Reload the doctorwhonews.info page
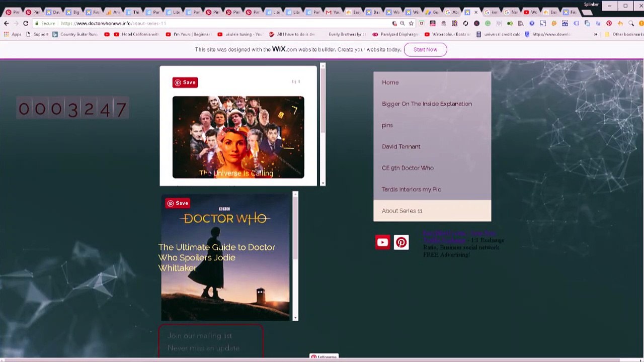This screenshot has width=644, height=362. point(26,23)
